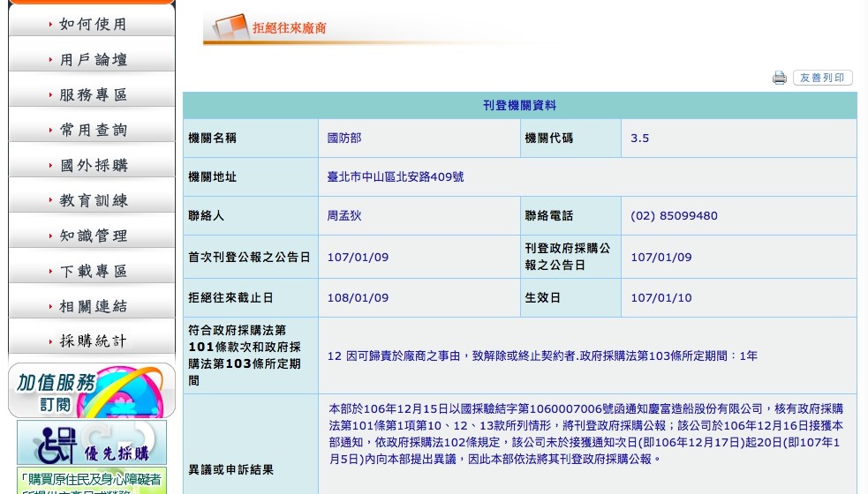Click the 國防部 agency name value
Screen dimensions: 868x494
(344, 138)
